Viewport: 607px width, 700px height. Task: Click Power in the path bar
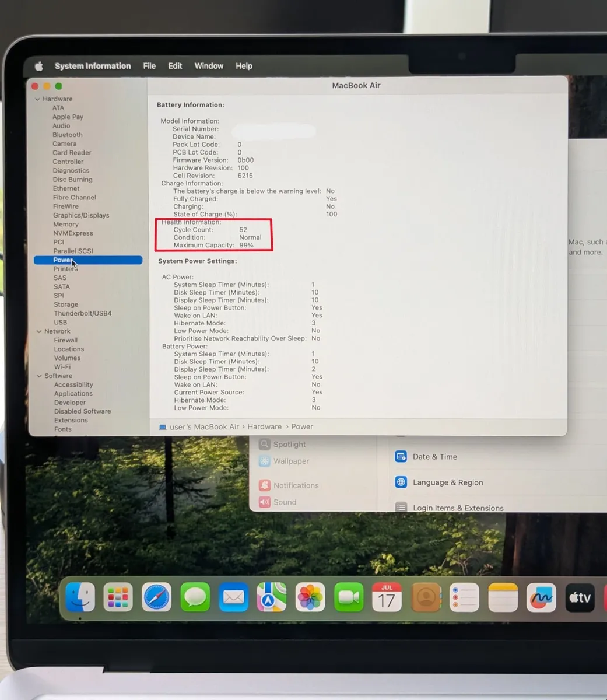coord(302,427)
